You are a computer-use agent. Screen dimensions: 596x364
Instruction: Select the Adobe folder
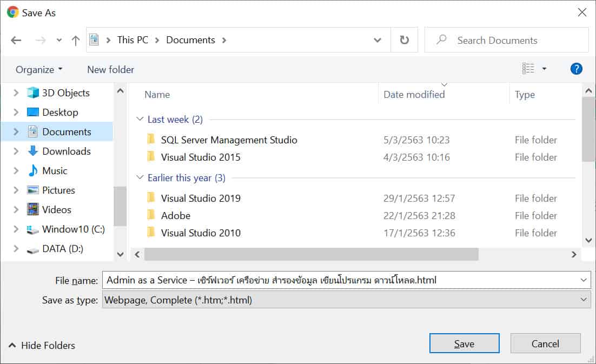coord(176,215)
